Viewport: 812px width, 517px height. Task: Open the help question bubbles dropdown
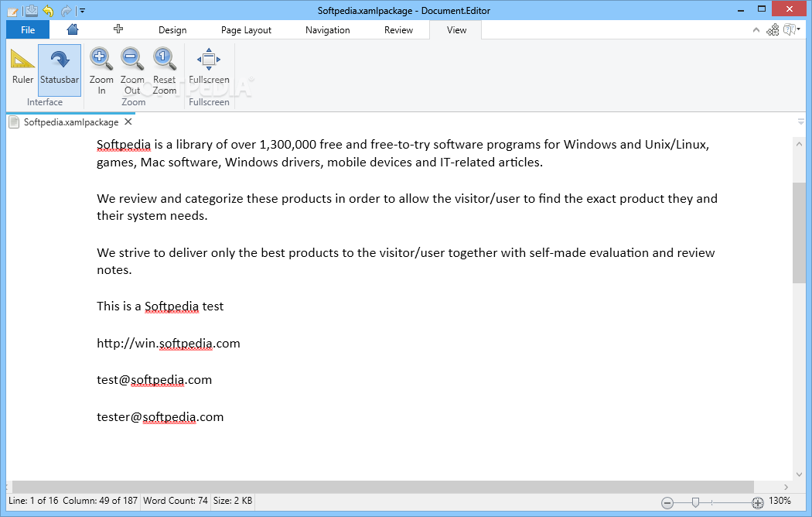[x=791, y=29]
